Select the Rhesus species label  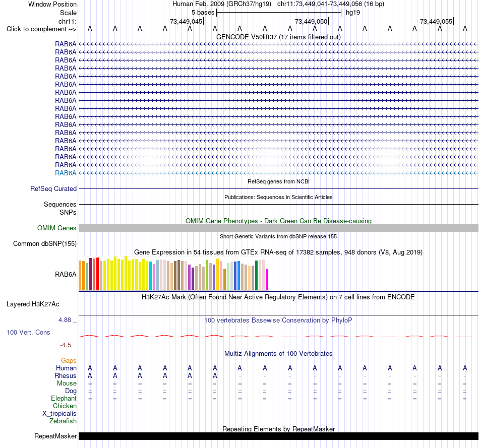(x=66, y=375)
